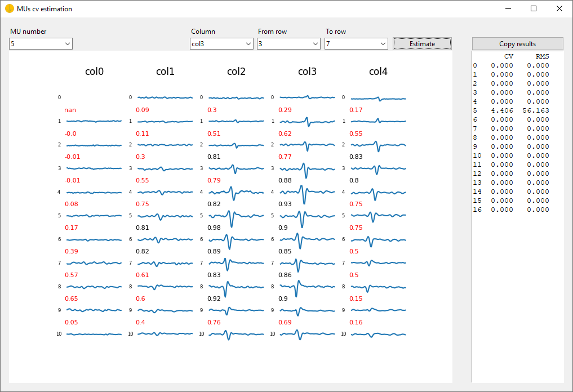Screen dimensions: 573x392
Task: Click correlation value 0.69 in col3
Action: tap(285, 322)
